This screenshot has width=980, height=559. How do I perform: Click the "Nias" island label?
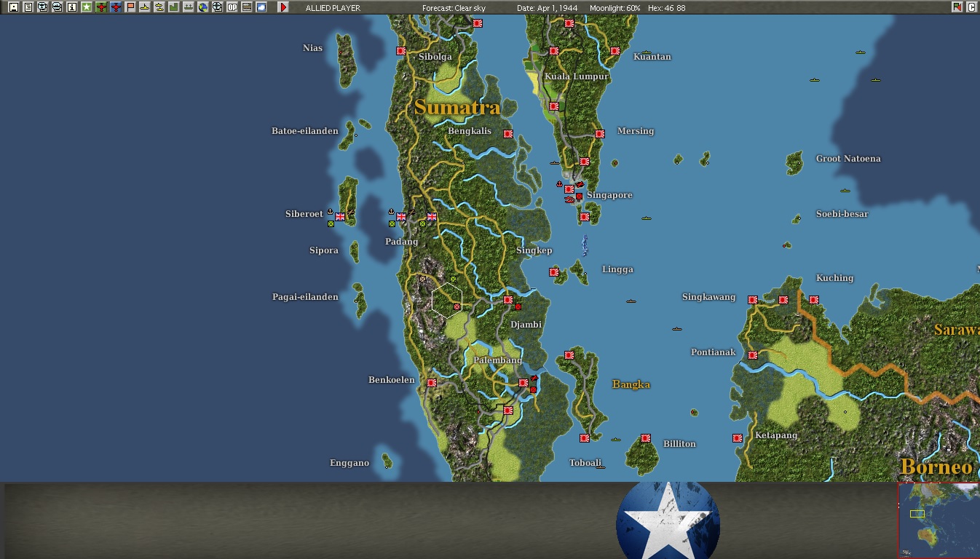[312, 48]
